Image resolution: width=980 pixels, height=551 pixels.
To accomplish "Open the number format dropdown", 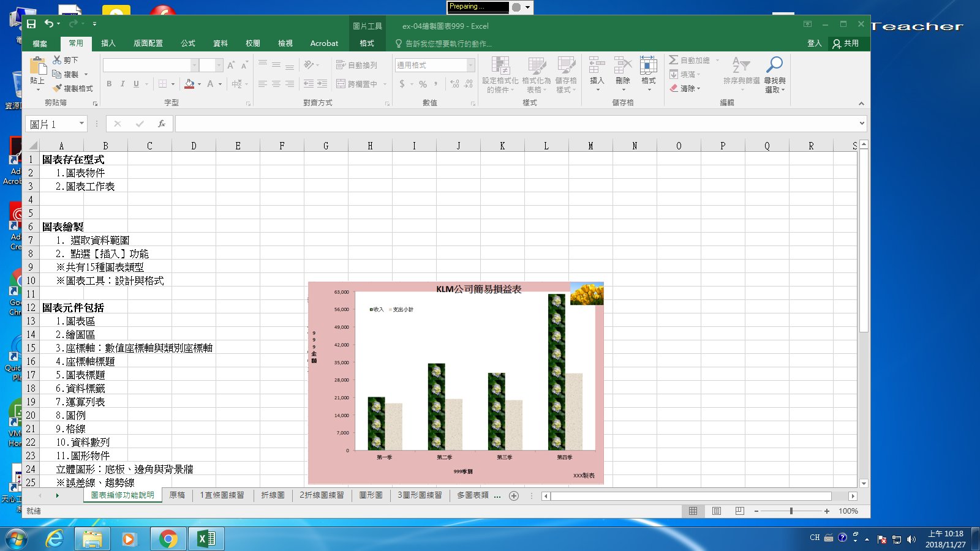I will (x=470, y=65).
